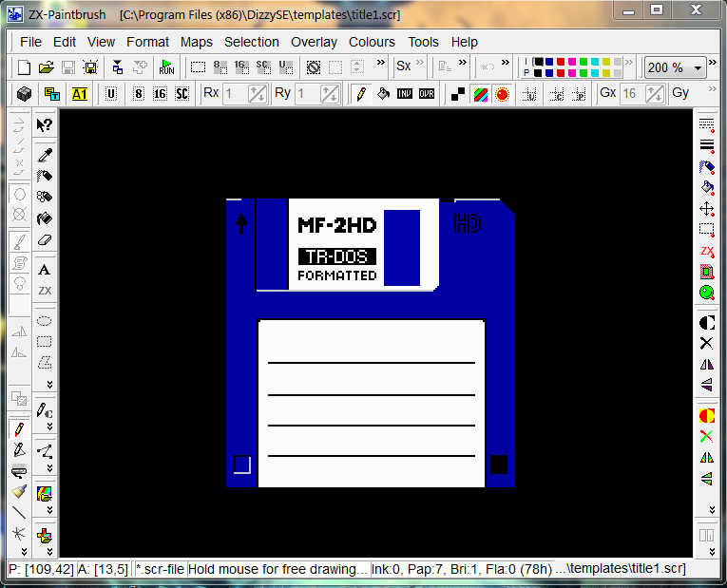This screenshot has height=588, width=727.
Task: Click the green magnifier icon on right panel
Action: pyautogui.click(x=707, y=293)
